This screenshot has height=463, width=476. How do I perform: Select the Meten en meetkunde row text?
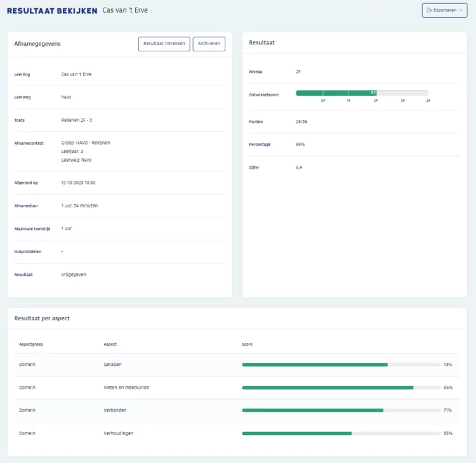click(x=126, y=388)
